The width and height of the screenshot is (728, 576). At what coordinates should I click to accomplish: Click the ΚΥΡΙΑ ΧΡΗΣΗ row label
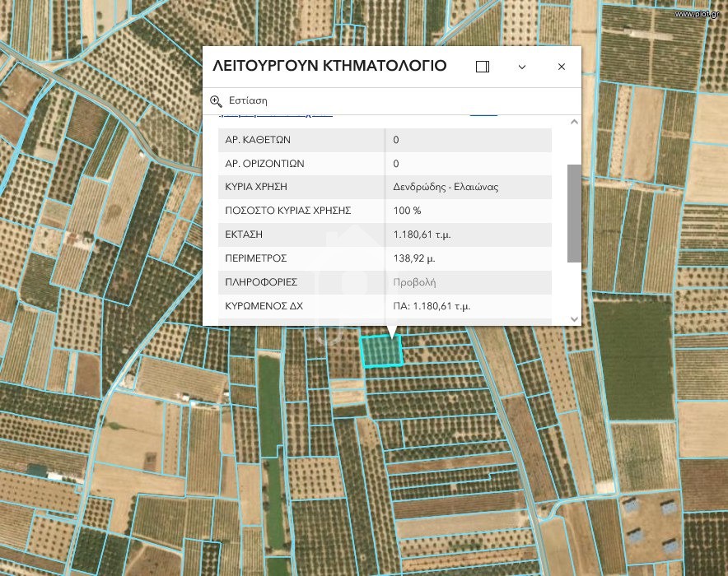tap(256, 187)
